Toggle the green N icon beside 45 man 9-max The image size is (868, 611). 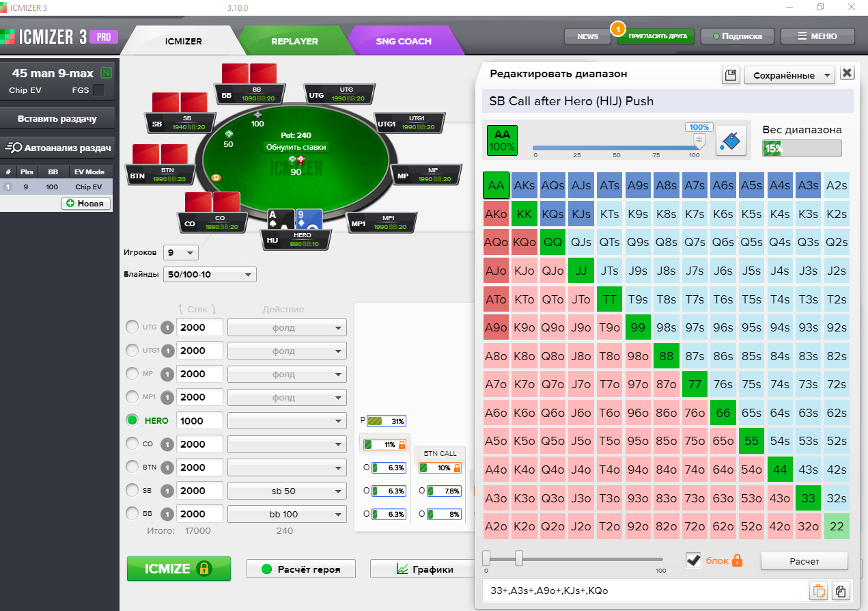[x=106, y=73]
